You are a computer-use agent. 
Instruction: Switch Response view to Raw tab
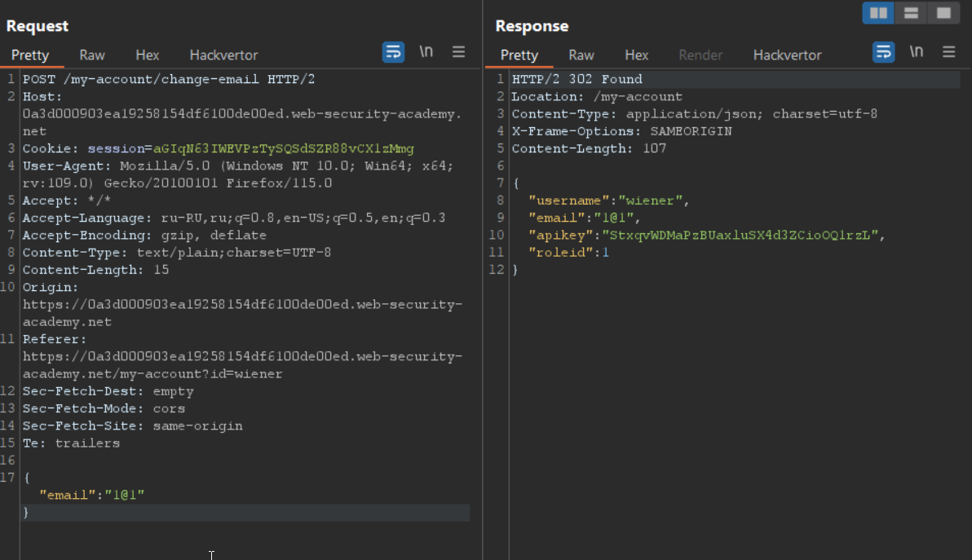(581, 55)
